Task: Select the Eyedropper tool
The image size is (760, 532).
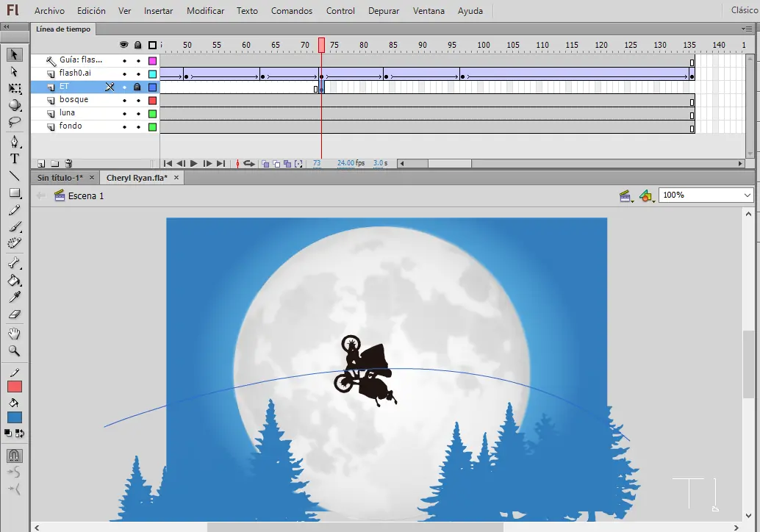Action: pos(15,297)
